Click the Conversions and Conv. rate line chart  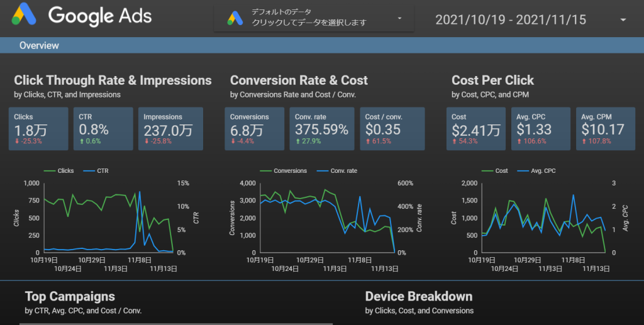[x=326, y=221]
